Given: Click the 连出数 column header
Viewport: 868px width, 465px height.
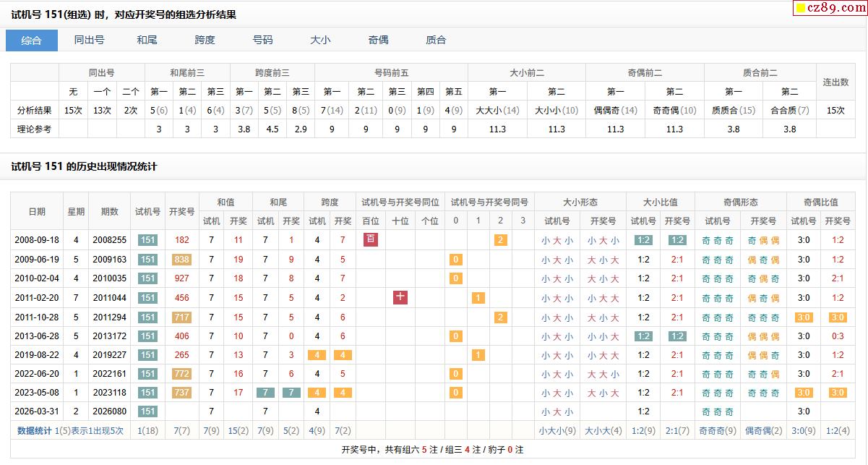Looking at the screenshot, I should point(835,82).
